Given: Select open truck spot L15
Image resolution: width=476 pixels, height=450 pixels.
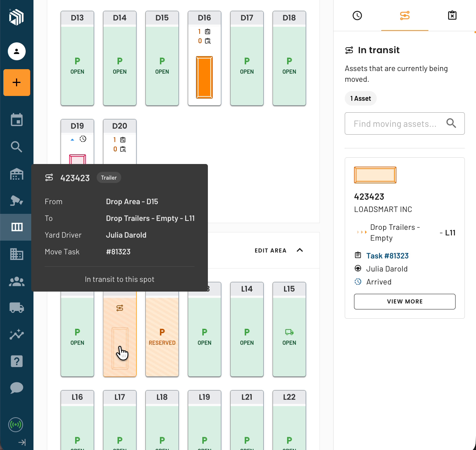Looking at the screenshot, I should 289,330.
